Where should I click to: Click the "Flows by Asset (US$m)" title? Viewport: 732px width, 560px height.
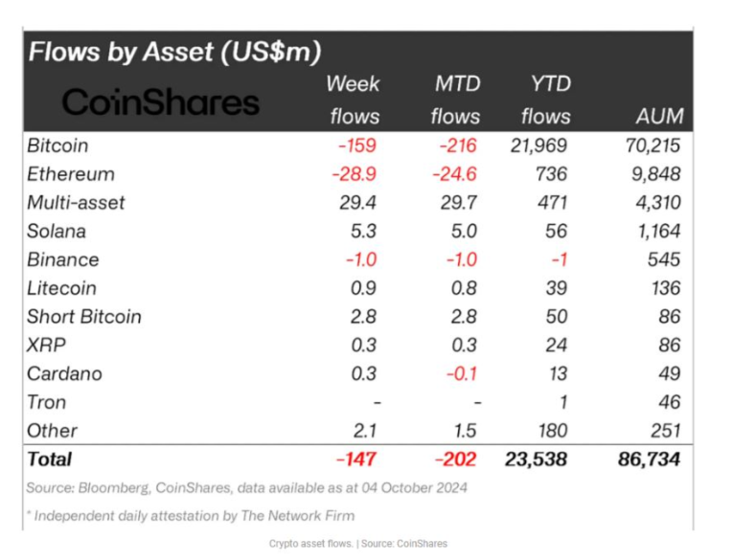(x=173, y=52)
